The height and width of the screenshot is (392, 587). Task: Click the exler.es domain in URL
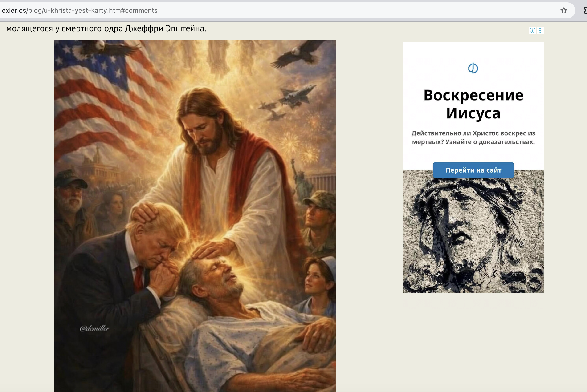[14, 11]
